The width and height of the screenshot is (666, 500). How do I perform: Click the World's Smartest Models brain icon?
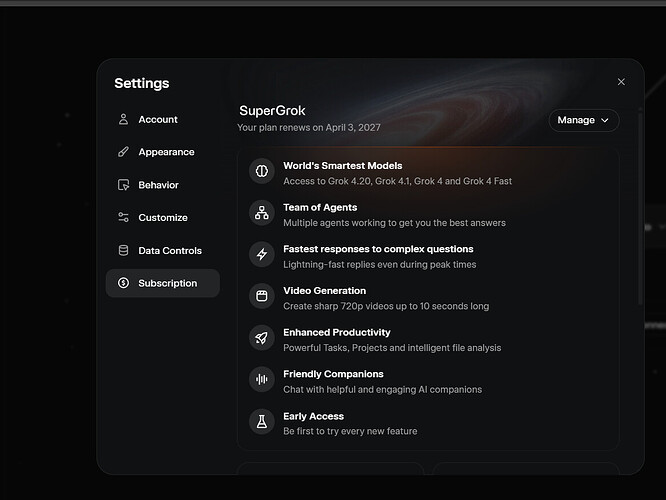pyautogui.click(x=262, y=171)
